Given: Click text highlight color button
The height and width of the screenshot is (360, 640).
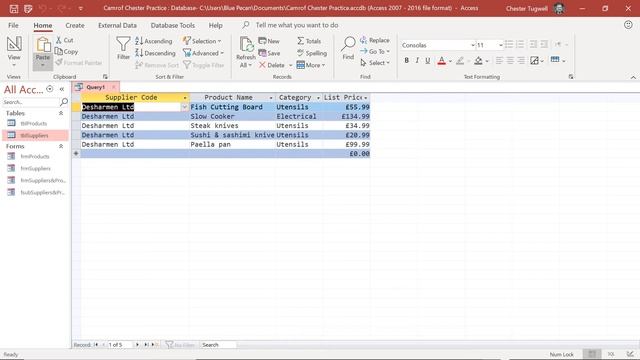Looking at the screenshot, I should (460, 61).
